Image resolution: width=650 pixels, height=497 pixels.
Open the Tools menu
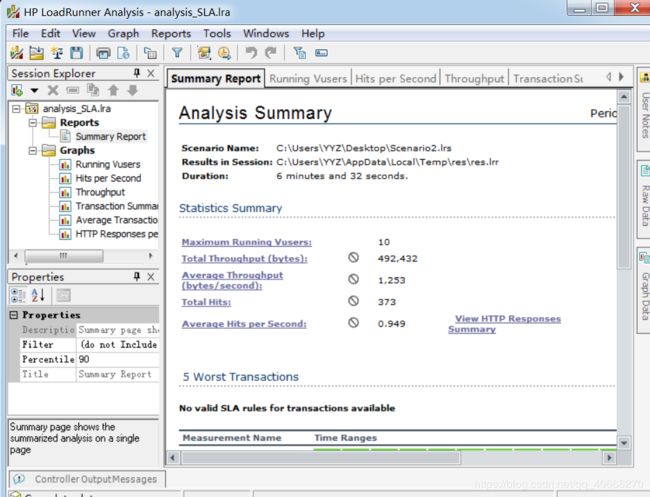pos(217,34)
